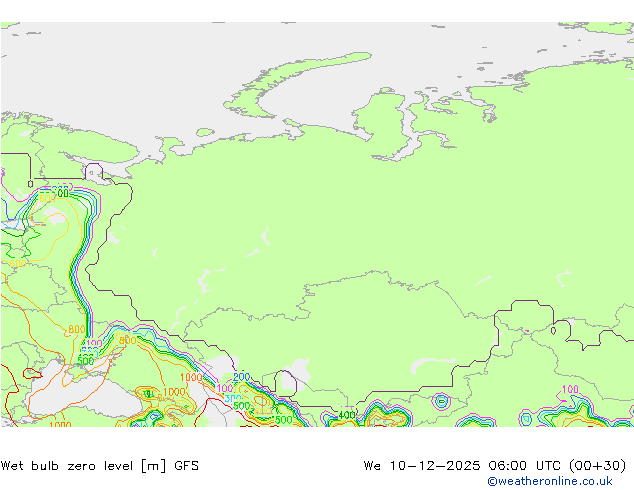This screenshot has width=634, height=490.
Task: Click the green '500' label near the Black Sea
Action: point(85,360)
